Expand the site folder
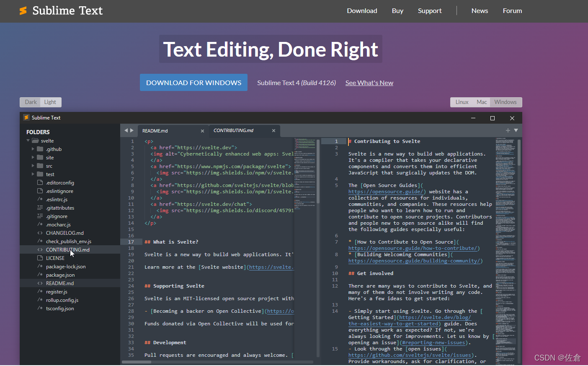 pyautogui.click(x=33, y=157)
